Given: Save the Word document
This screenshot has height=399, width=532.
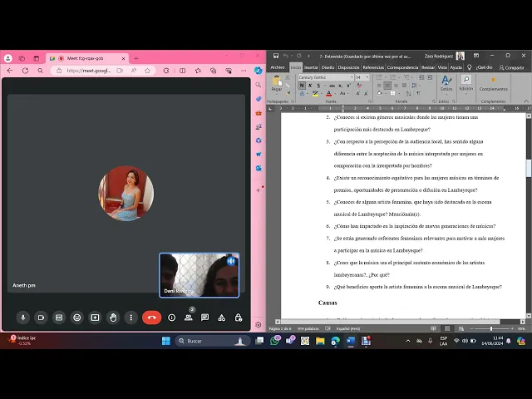Looking at the screenshot, I should click(276, 56).
